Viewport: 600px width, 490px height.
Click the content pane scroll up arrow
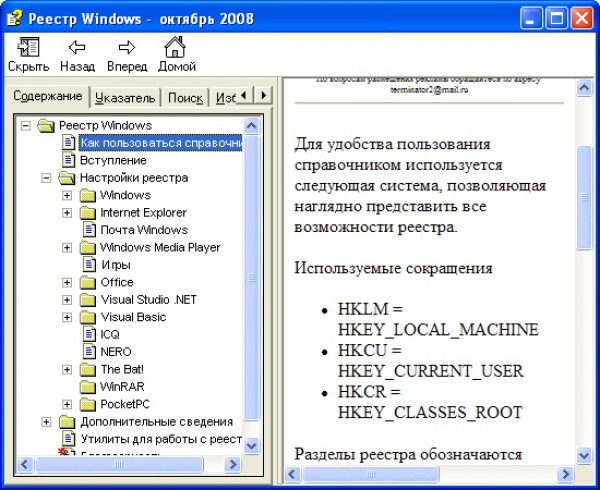pyautogui.click(x=584, y=88)
